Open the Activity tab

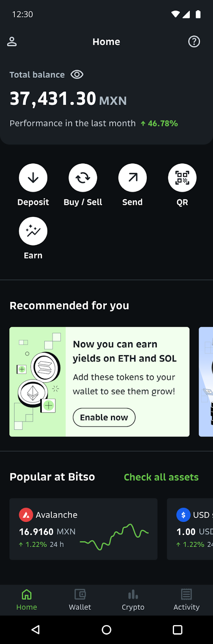click(x=186, y=600)
